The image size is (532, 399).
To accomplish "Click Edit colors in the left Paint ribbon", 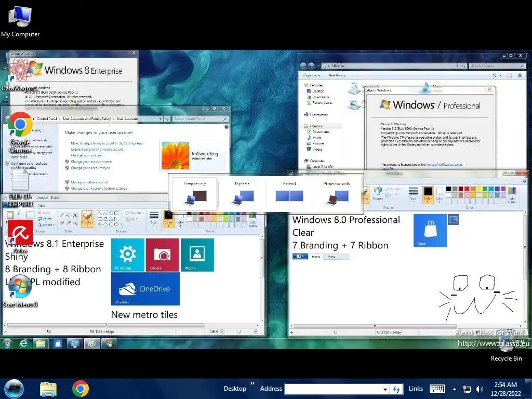I will (x=253, y=219).
